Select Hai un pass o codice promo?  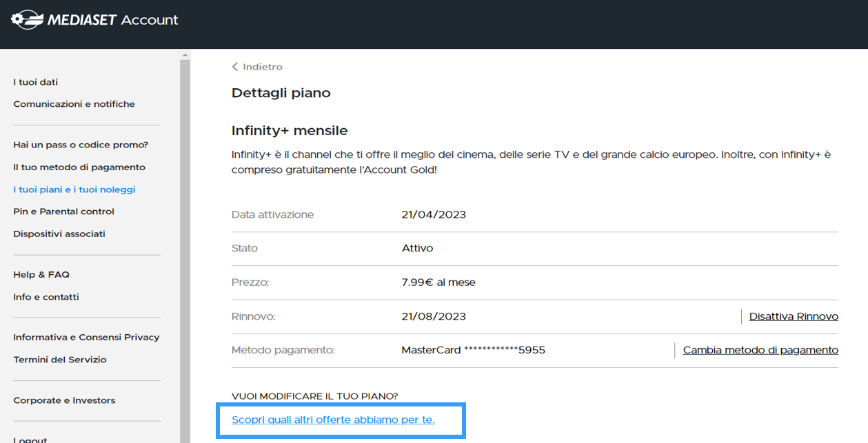(x=81, y=145)
